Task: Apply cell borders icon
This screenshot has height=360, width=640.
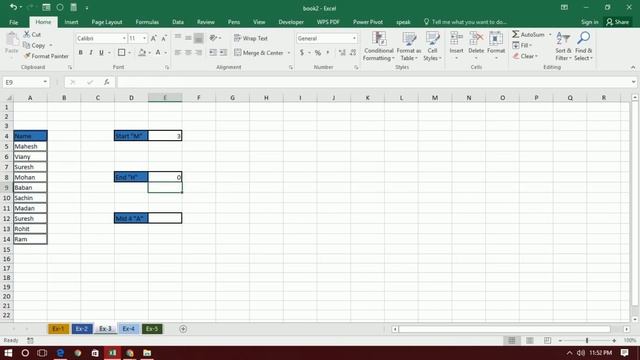Action: pyautogui.click(x=122, y=53)
